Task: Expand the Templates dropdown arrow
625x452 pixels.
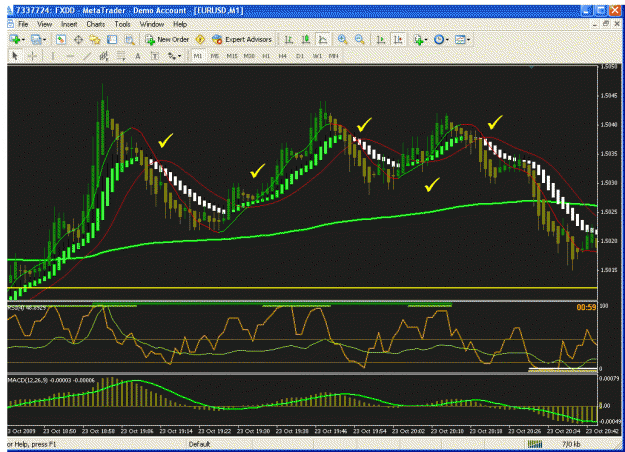Action: 468,39
